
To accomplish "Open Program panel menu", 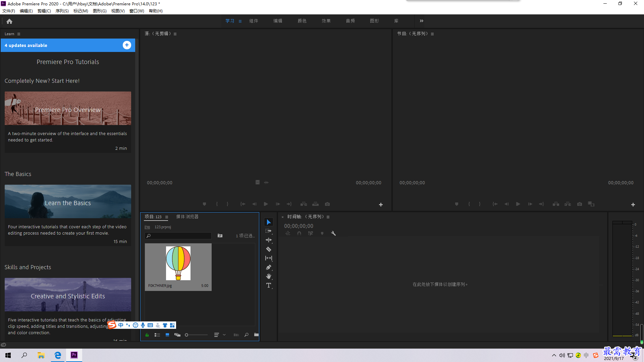I will 432,34.
